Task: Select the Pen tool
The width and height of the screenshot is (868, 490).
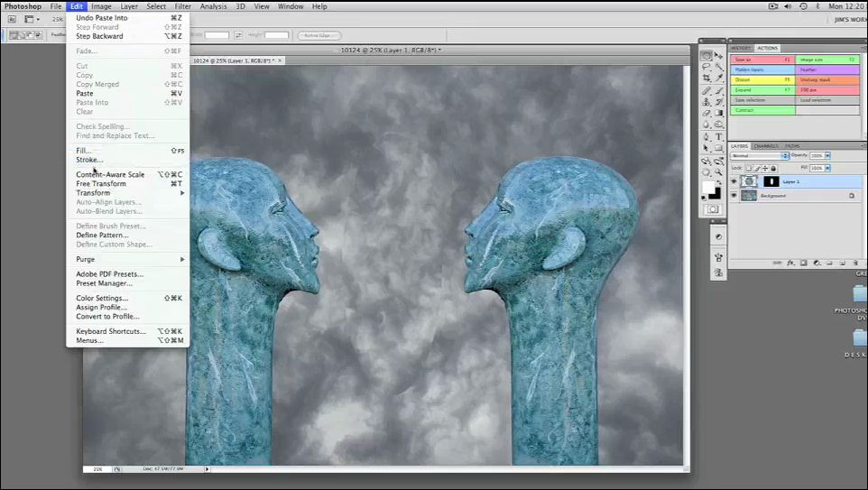Action: [706, 137]
